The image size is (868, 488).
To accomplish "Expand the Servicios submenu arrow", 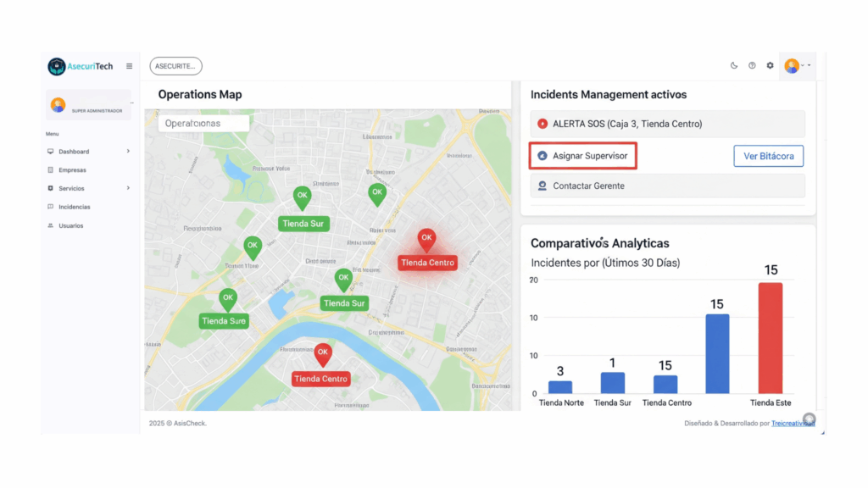I will tap(128, 188).
